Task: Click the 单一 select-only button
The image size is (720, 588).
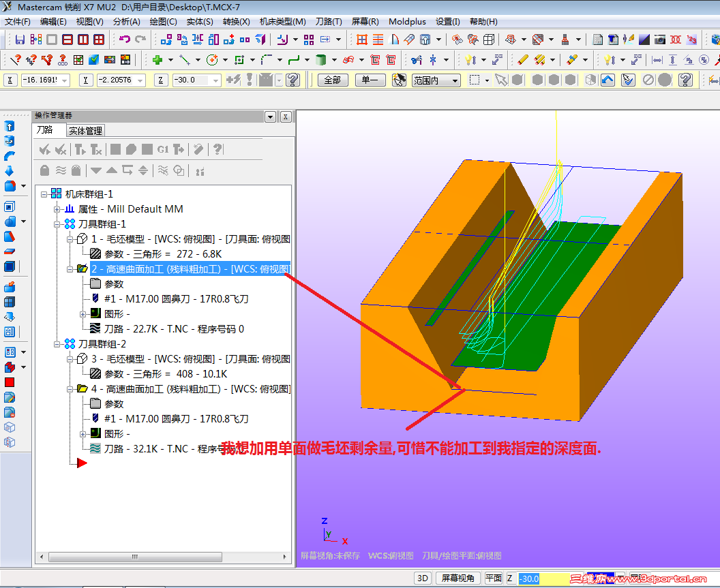Action: 370,80
